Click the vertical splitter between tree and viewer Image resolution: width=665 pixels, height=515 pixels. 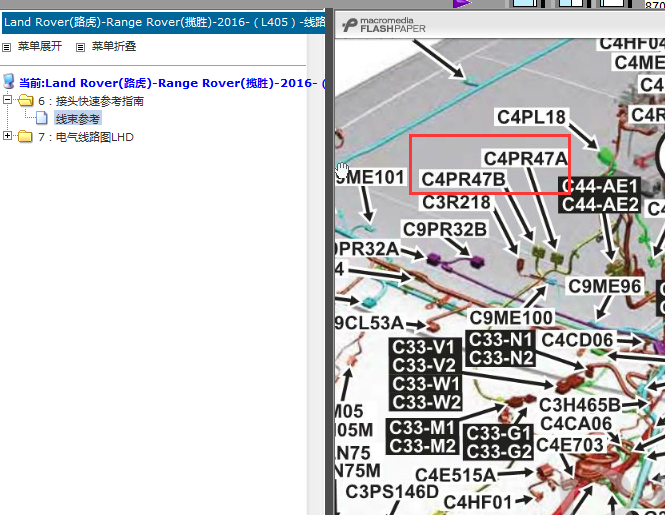329,263
